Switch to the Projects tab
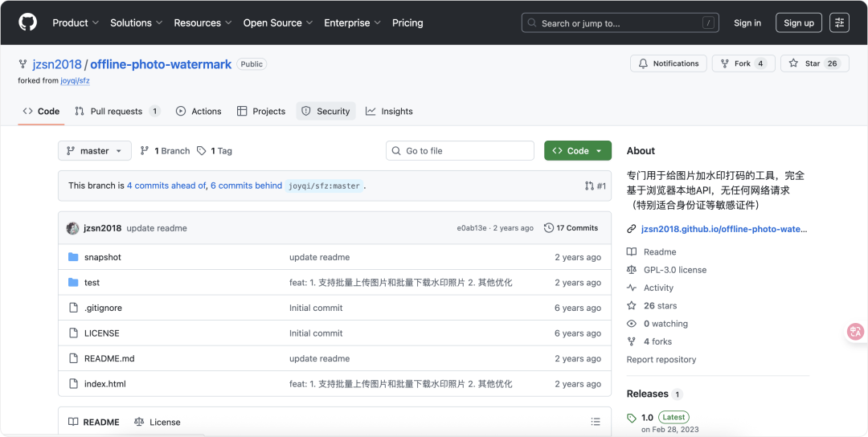The image size is (868, 437). pyautogui.click(x=261, y=111)
